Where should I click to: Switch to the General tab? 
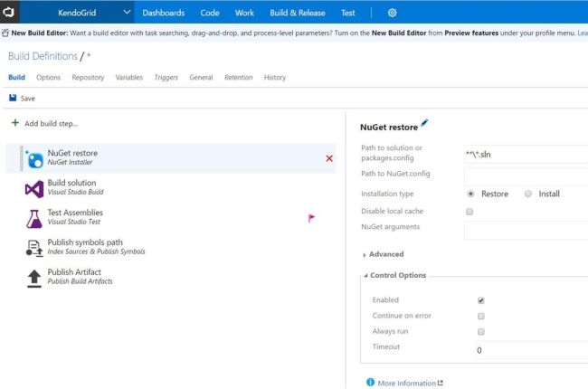(201, 77)
